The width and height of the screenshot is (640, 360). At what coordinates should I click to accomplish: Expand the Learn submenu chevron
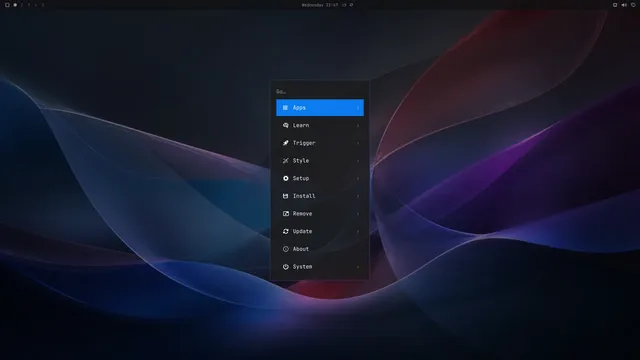tap(358, 125)
